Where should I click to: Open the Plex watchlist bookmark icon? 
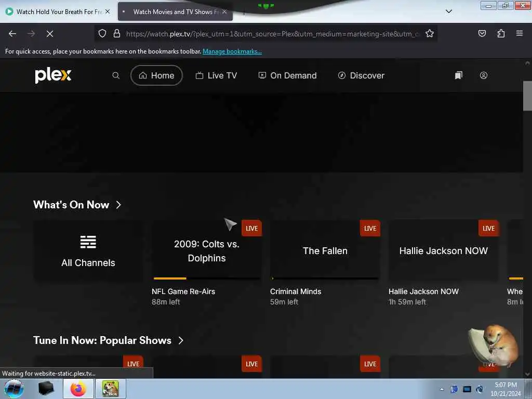pos(458,75)
